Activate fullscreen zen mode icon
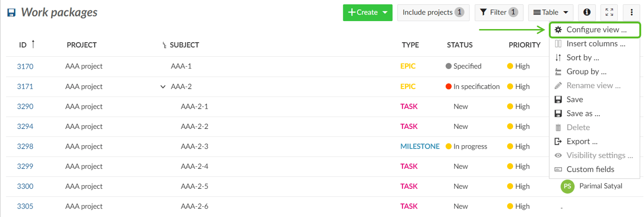The image size is (644, 217). click(609, 13)
